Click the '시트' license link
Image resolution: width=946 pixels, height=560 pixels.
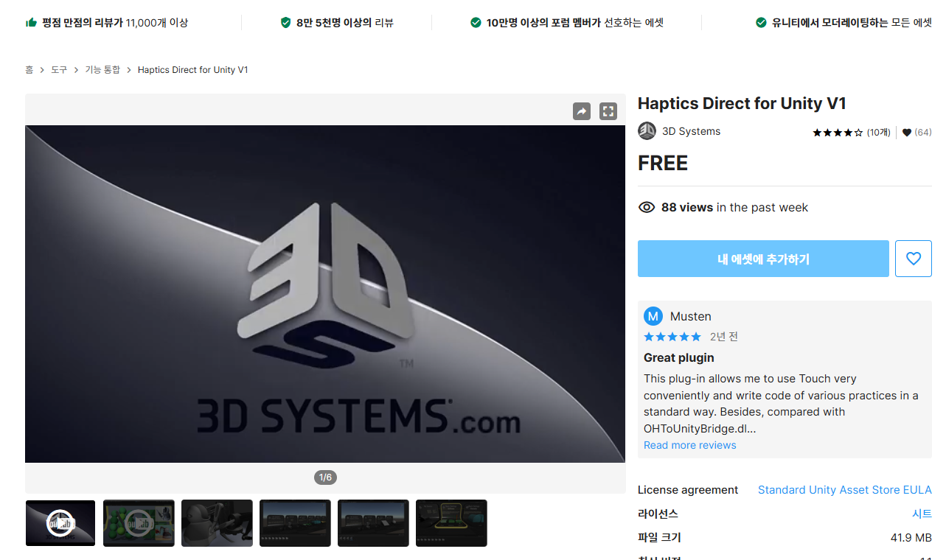[x=922, y=514]
